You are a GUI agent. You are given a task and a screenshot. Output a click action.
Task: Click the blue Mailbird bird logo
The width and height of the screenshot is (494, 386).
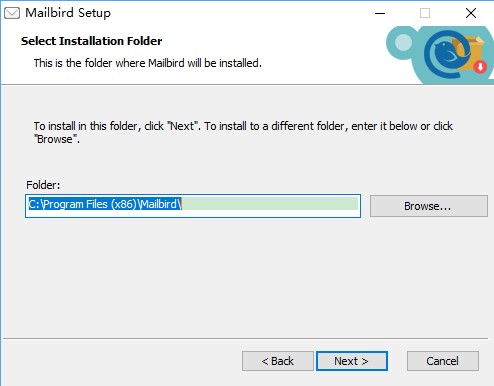pos(447,53)
